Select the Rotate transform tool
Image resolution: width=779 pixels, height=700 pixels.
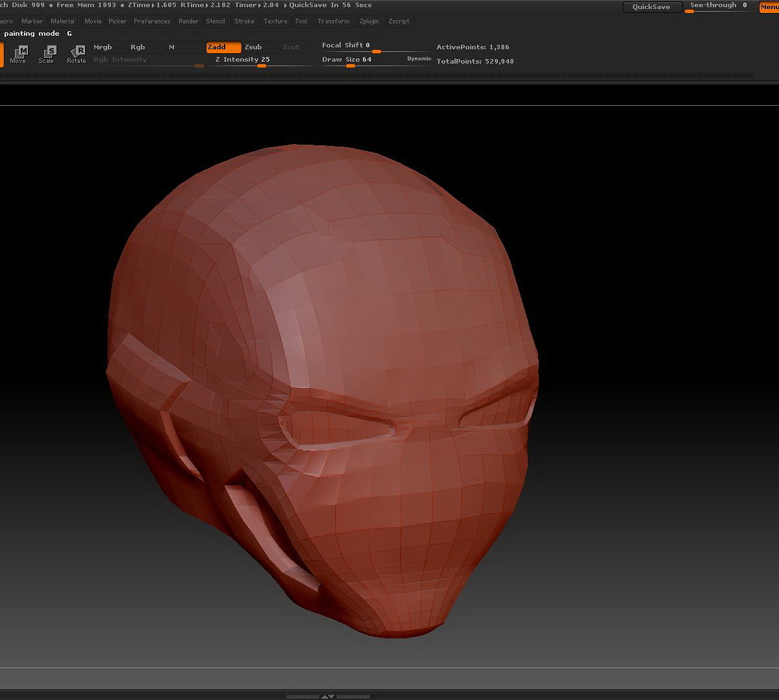point(76,54)
